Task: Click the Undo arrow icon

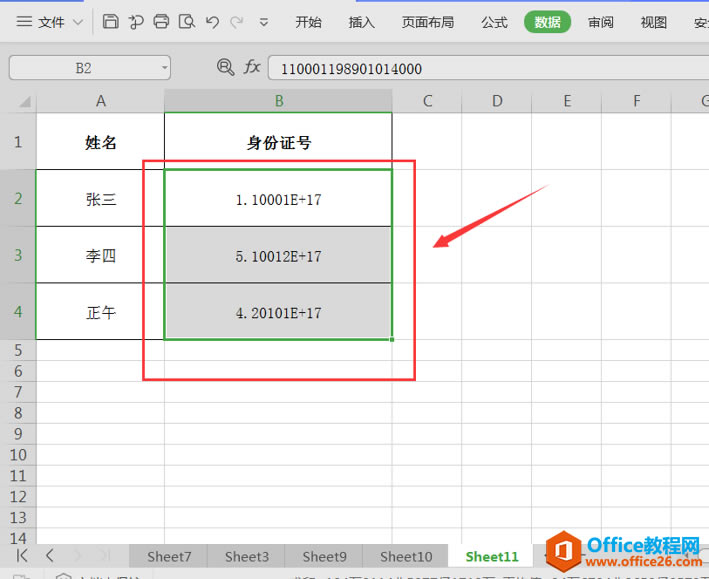Action: pos(212,22)
